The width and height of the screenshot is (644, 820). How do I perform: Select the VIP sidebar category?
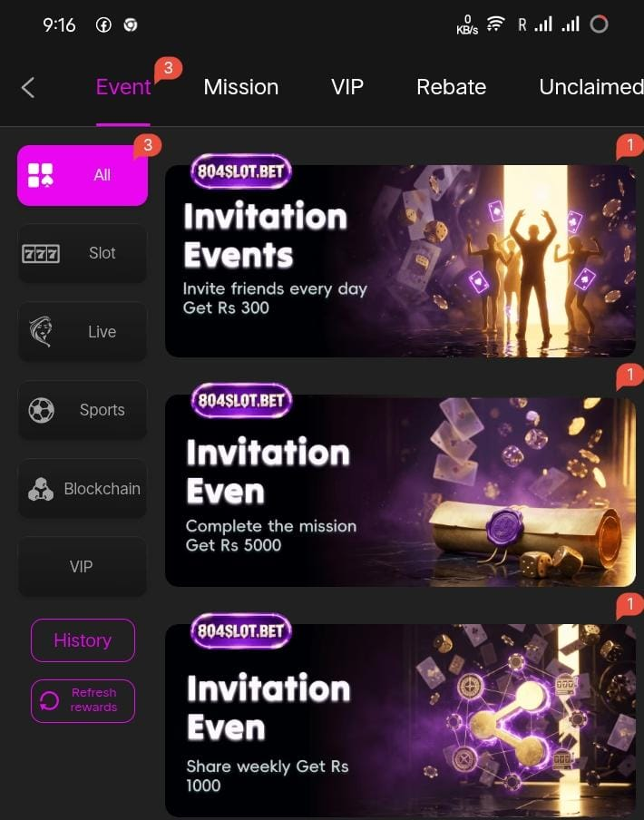tap(82, 567)
